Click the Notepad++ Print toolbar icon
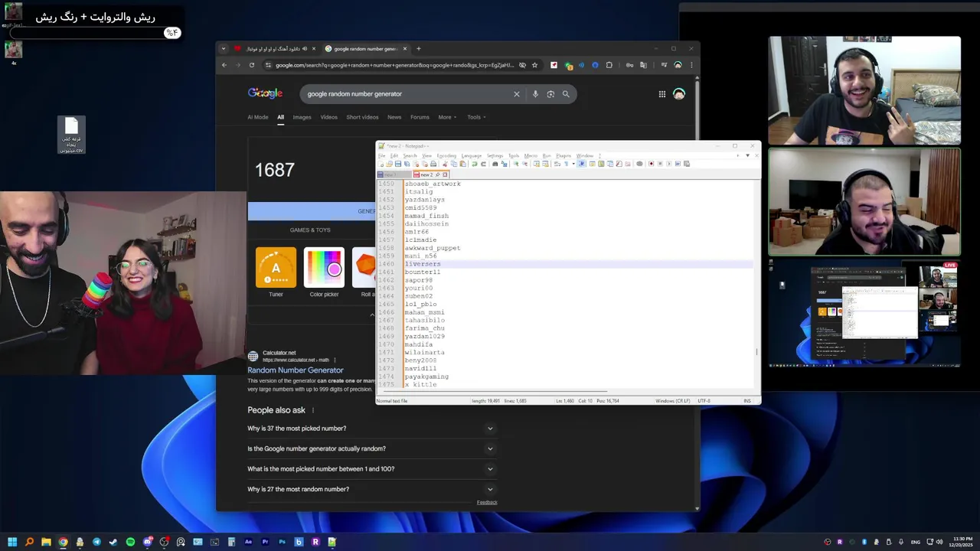The image size is (980, 551). [x=433, y=164]
